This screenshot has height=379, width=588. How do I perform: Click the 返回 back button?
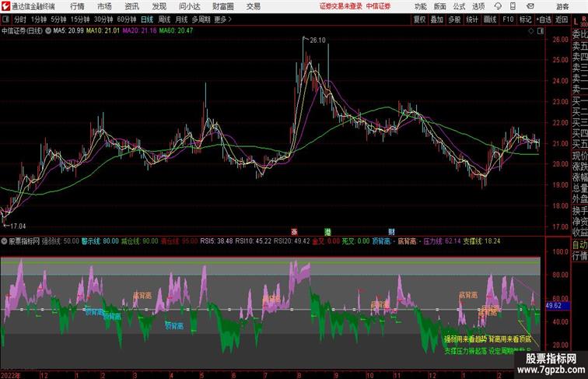pos(562,19)
